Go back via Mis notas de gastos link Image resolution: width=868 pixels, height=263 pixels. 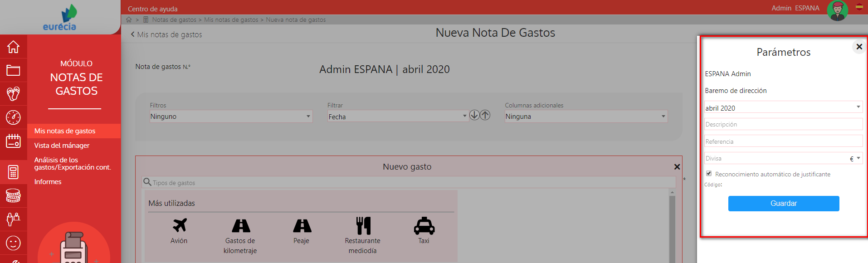tap(166, 34)
